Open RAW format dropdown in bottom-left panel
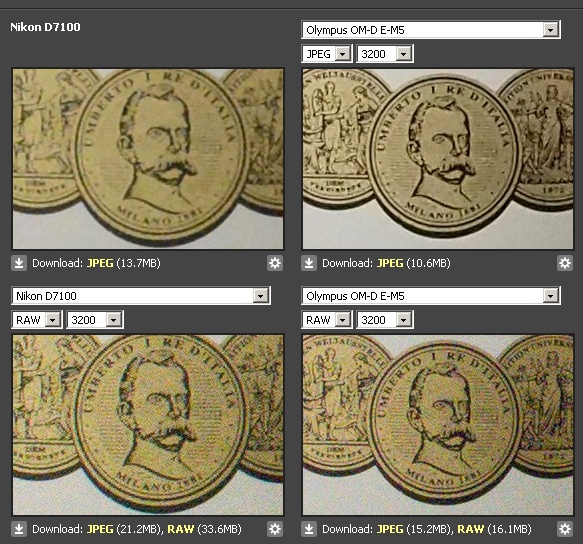This screenshot has width=583, height=544. coord(37,320)
